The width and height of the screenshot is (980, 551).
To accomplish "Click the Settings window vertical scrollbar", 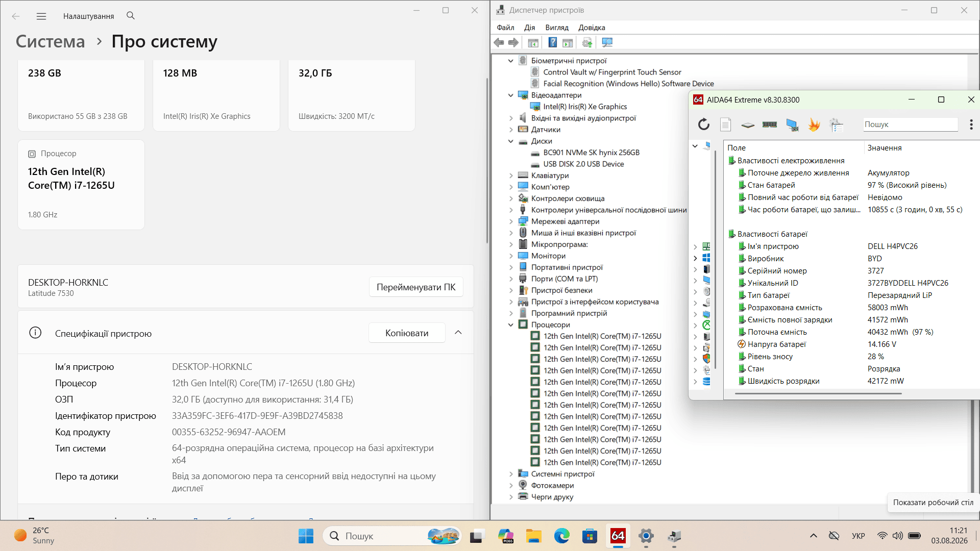I will (487, 161).
